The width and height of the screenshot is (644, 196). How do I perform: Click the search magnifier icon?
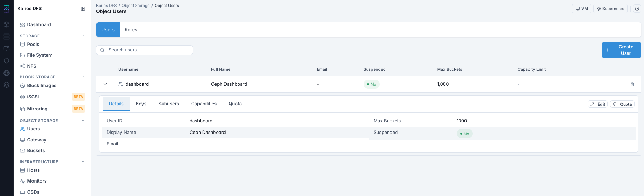click(x=102, y=50)
